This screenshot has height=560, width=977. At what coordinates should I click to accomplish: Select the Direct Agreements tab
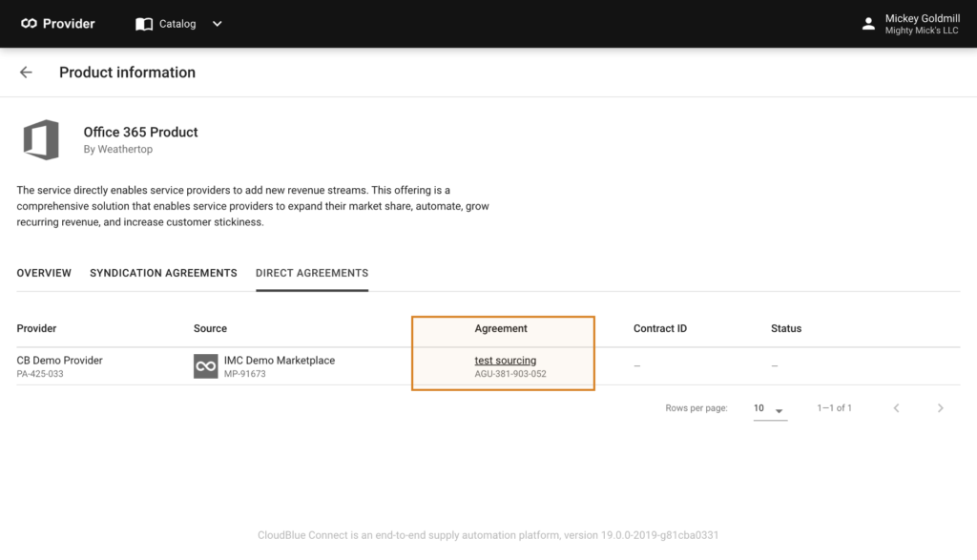312,273
